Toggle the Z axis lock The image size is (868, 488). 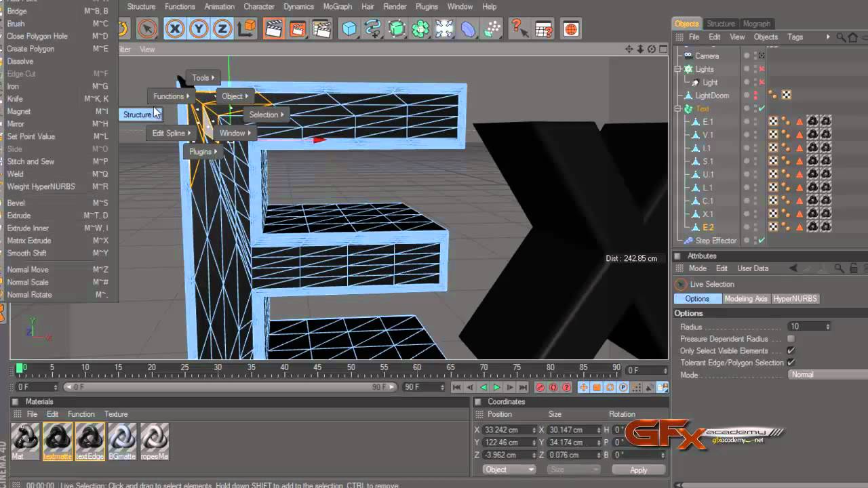point(222,28)
